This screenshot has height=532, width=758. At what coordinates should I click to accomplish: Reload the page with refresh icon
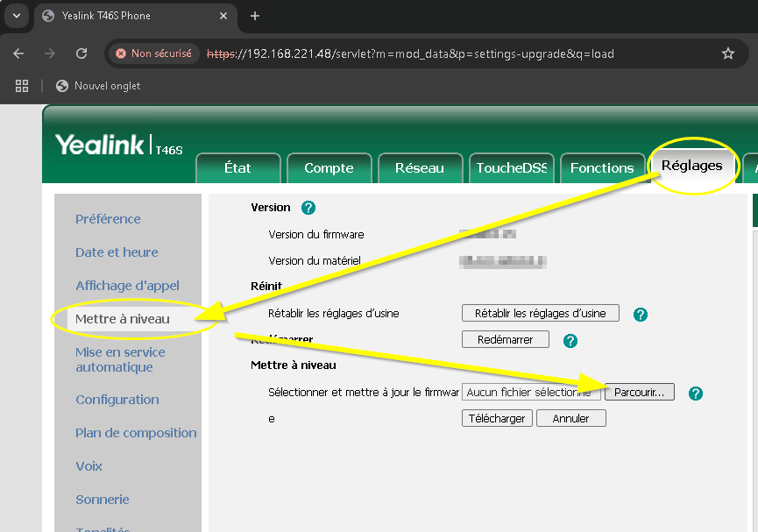(x=81, y=53)
